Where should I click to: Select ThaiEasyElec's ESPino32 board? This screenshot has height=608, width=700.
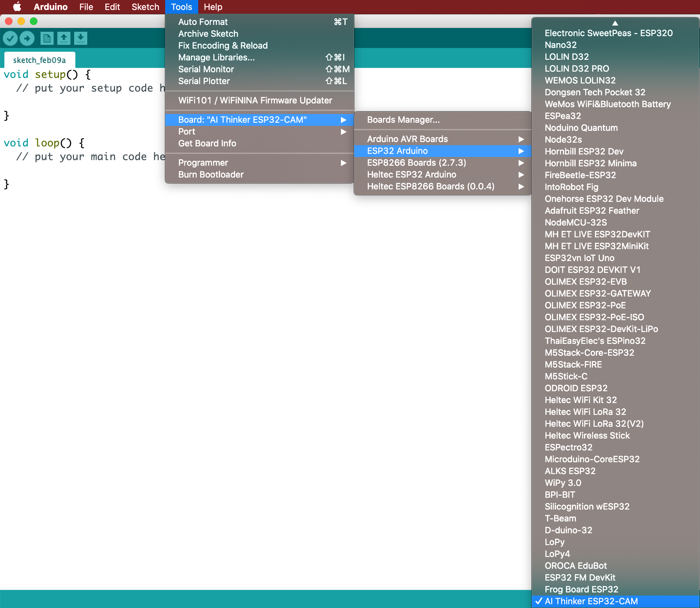(x=616, y=341)
